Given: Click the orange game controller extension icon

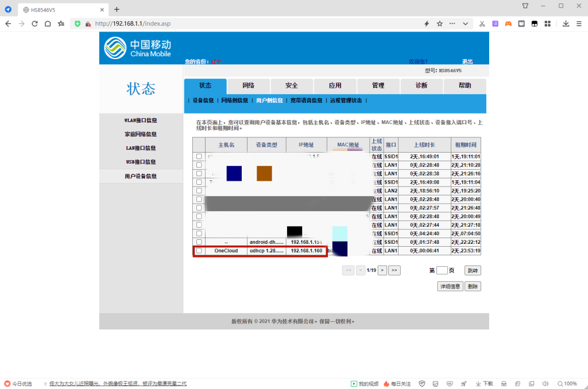Looking at the screenshot, I should tap(508, 24).
